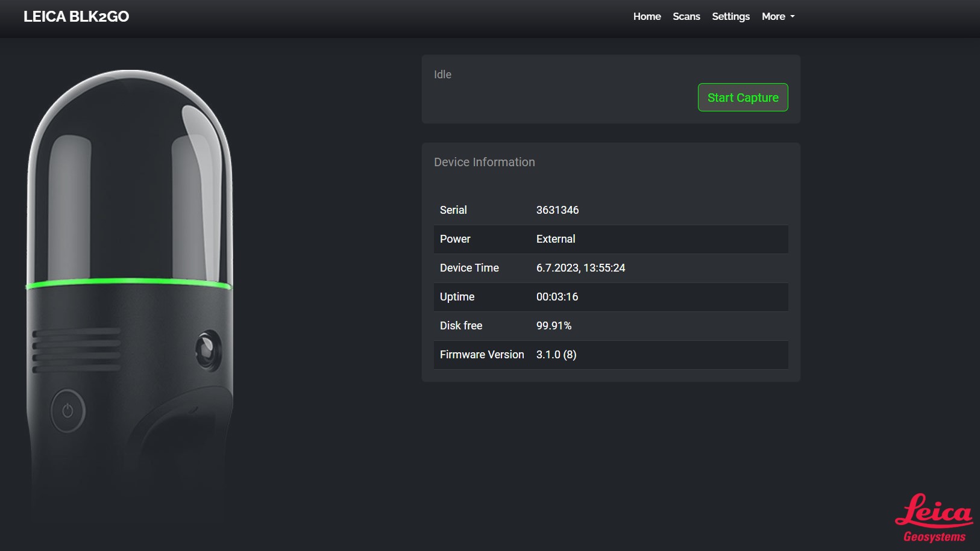Click the Uptime value 00:03:16
This screenshot has width=980, height=551.
tap(557, 297)
